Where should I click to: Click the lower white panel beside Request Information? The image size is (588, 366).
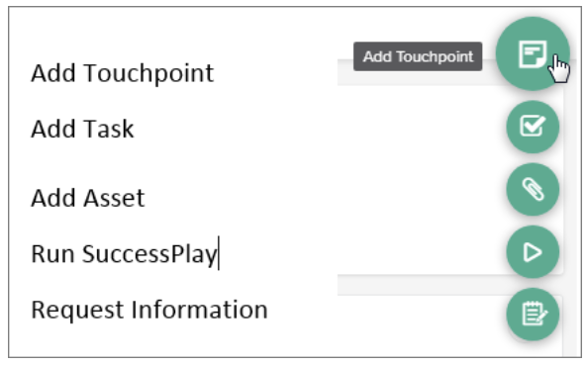tap(420, 325)
